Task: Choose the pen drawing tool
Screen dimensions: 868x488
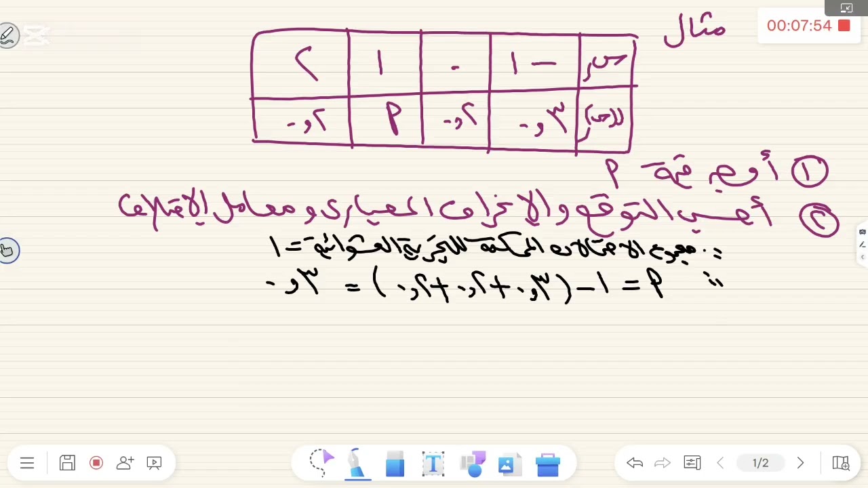Action: pos(357,464)
